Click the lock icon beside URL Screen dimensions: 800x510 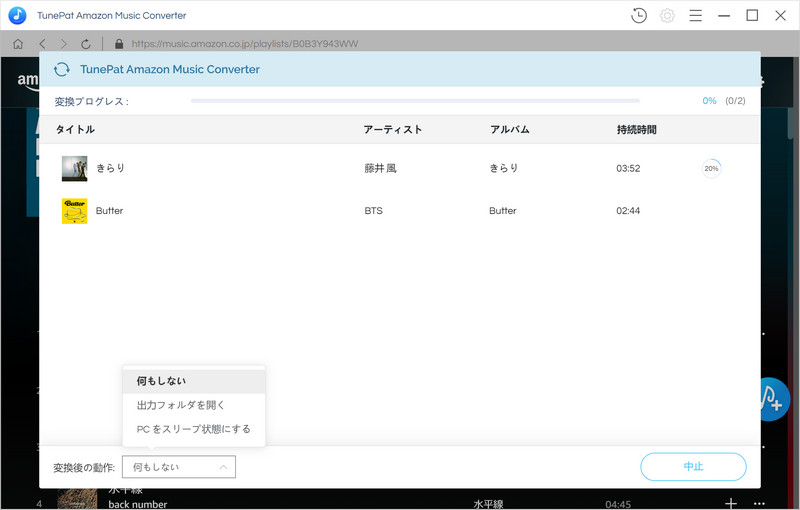coord(119,44)
